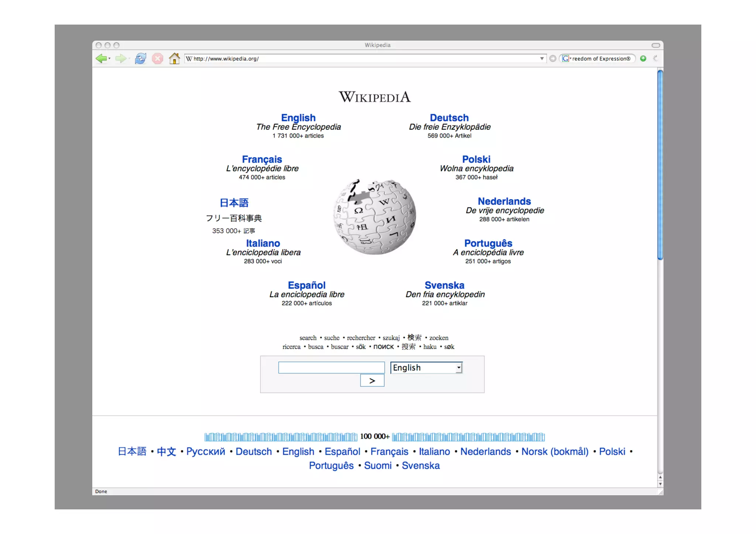Click the green Back arrow button
The width and height of the screenshot is (756, 534).
[x=101, y=58]
